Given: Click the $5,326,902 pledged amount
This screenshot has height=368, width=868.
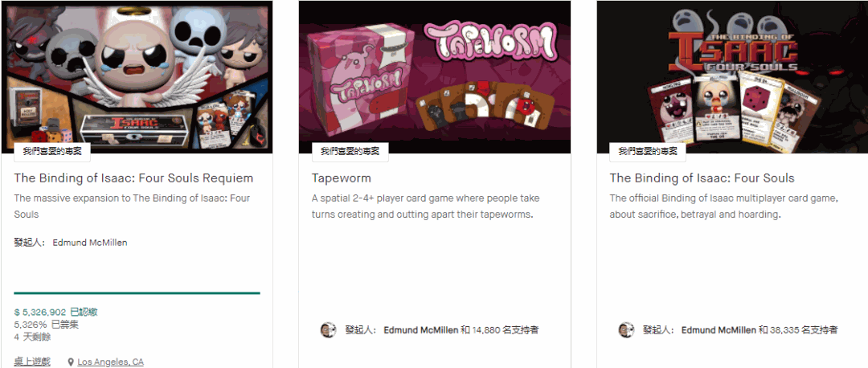Looking at the screenshot, I should pyautogui.click(x=40, y=312).
